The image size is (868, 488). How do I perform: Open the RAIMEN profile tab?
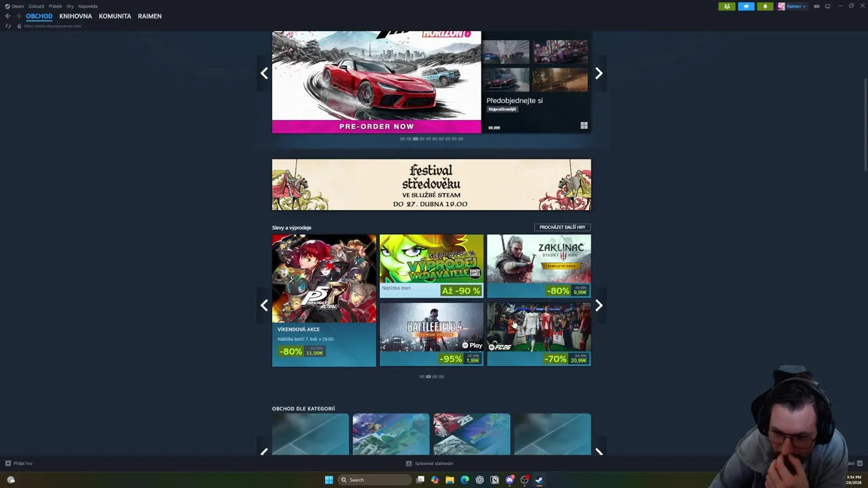click(149, 16)
